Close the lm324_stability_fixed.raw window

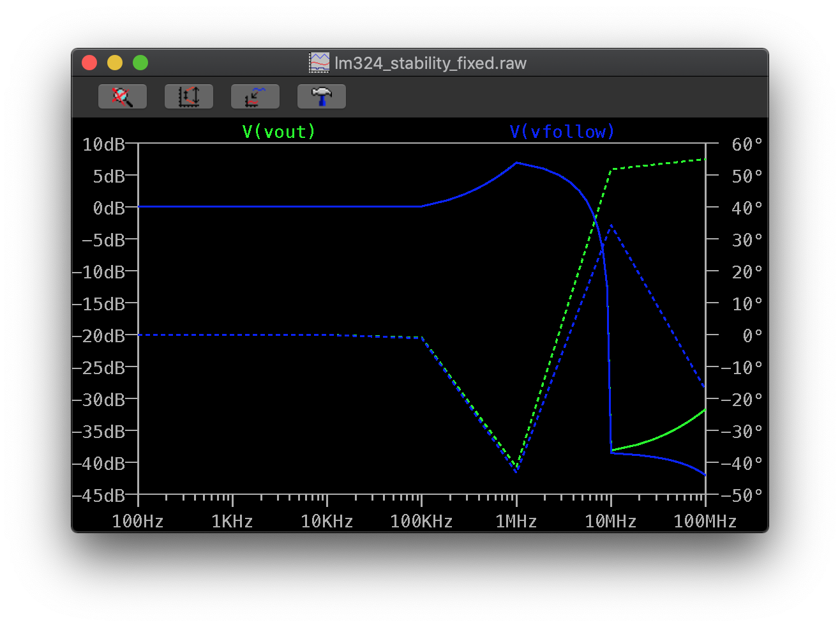pos(89,63)
